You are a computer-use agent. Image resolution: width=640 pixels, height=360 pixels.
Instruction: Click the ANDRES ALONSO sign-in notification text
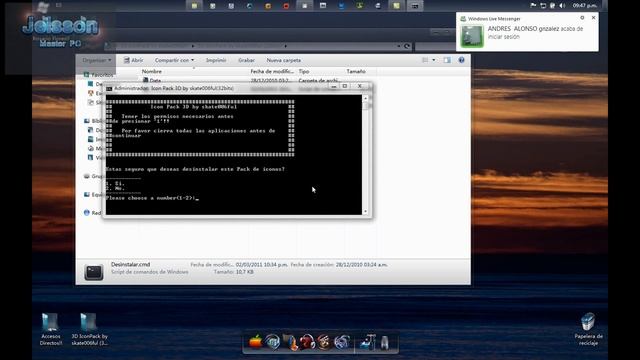(536, 33)
